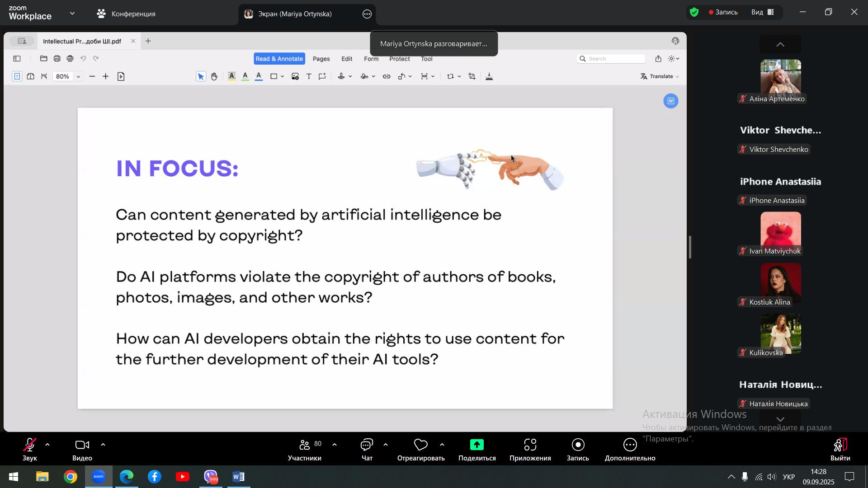Toggle the PDF sidebar panel

point(17,59)
